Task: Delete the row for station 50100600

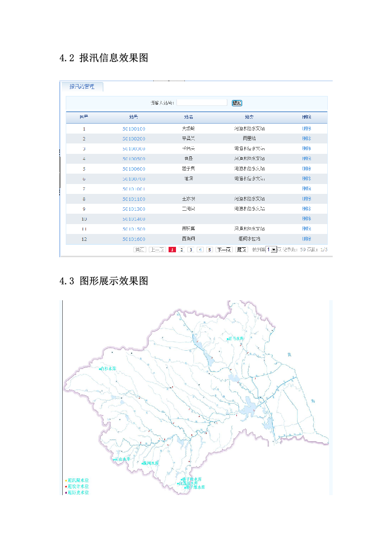Action: point(307,169)
